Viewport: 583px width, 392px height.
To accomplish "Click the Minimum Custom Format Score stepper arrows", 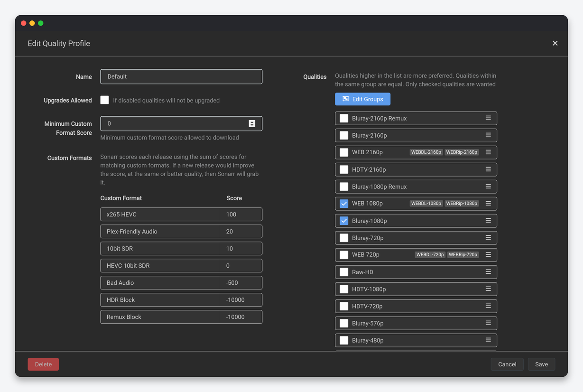I will [252, 123].
